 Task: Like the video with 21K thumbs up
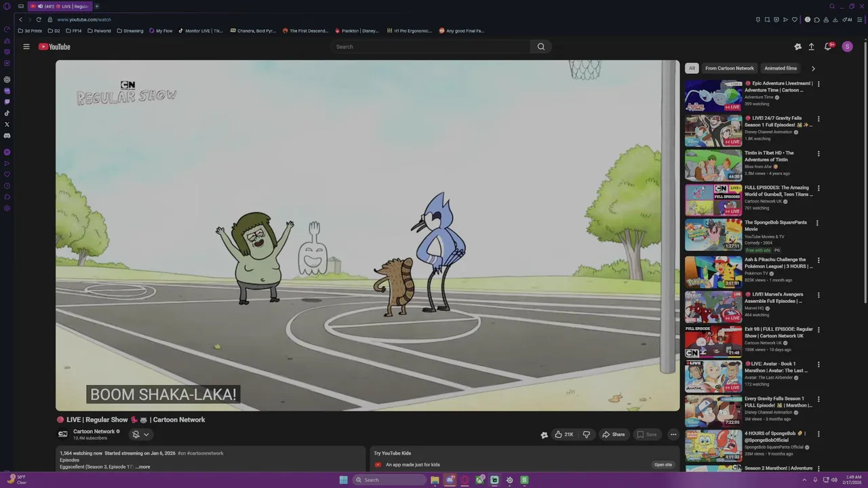pyautogui.click(x=564, y=434)
